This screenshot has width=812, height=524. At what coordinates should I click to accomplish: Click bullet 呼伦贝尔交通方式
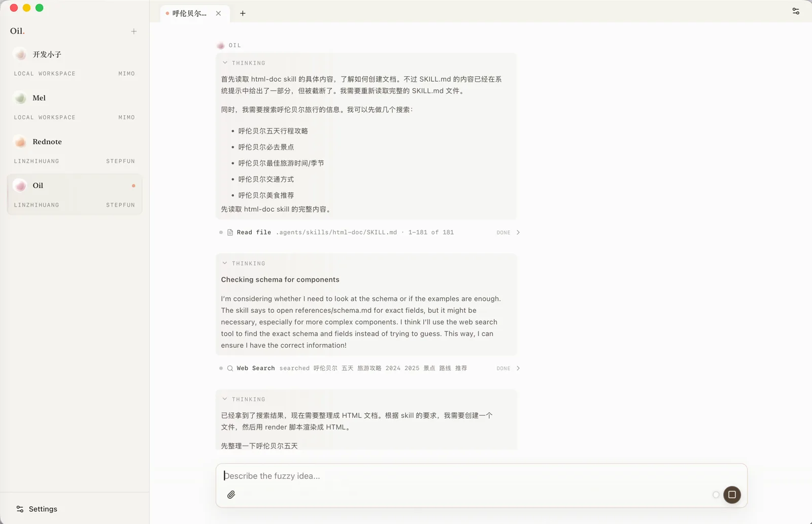(x=266, y=179)
